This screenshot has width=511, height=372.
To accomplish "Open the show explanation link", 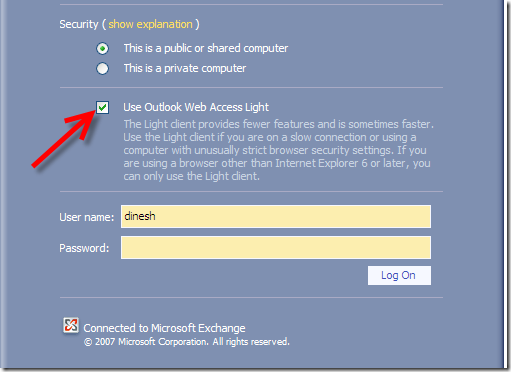I will coord(150,24).
